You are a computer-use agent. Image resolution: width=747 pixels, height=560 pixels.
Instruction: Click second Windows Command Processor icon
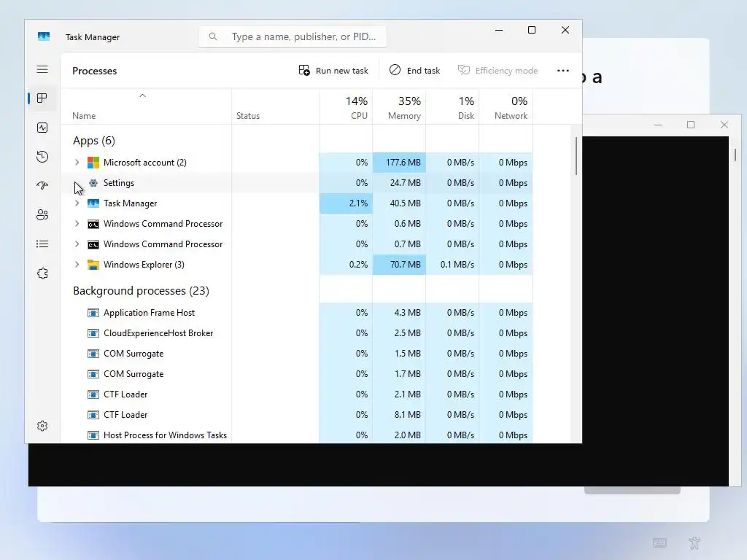(93, 244)
